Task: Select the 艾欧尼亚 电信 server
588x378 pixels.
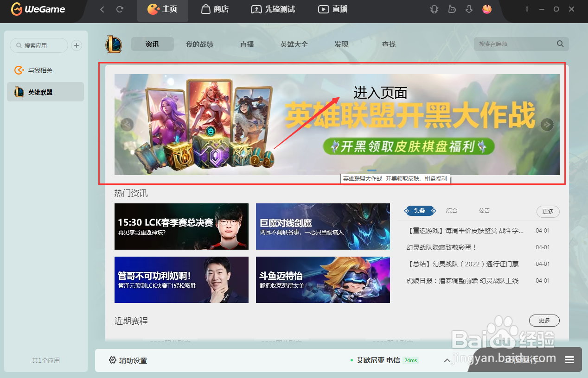Action: tap(378, 360)
